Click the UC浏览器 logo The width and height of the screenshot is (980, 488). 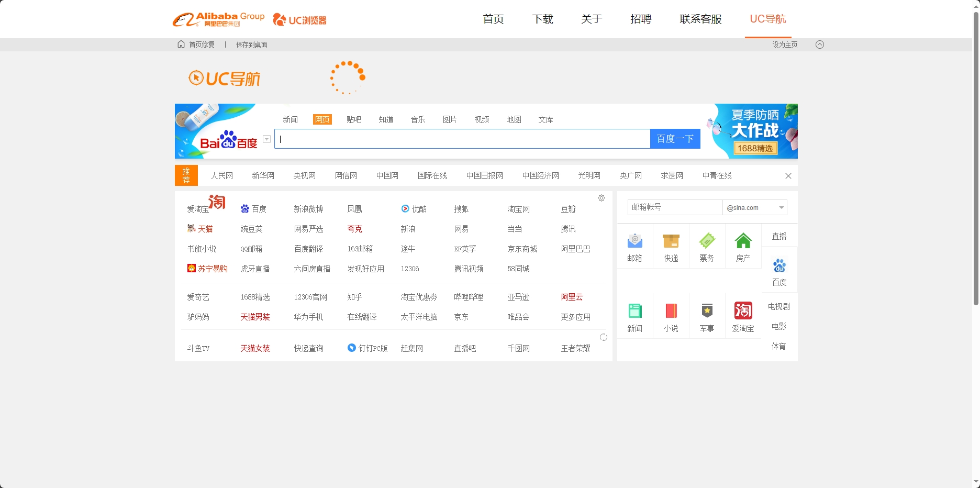[x=299, y=20]
